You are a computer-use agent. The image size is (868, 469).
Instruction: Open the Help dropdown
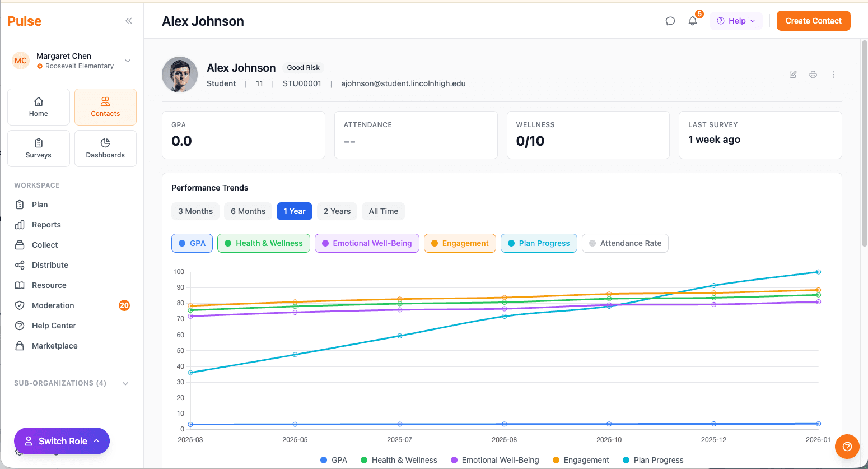736,20
